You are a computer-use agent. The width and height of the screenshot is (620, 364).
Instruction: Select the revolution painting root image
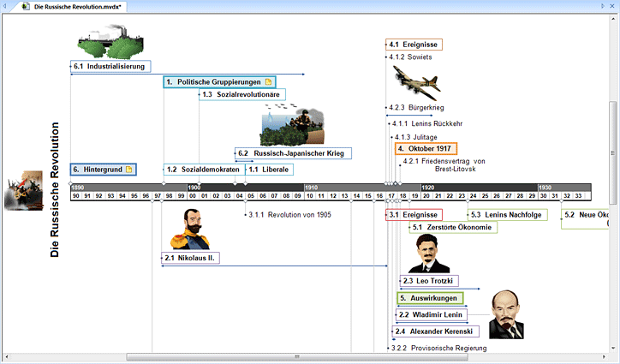(24, 190)
